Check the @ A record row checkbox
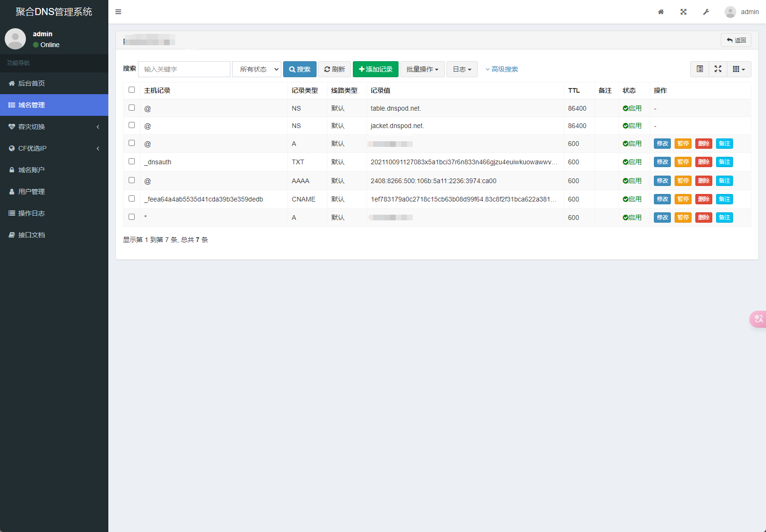Viewport: 766px width, 532px height. 132,143
